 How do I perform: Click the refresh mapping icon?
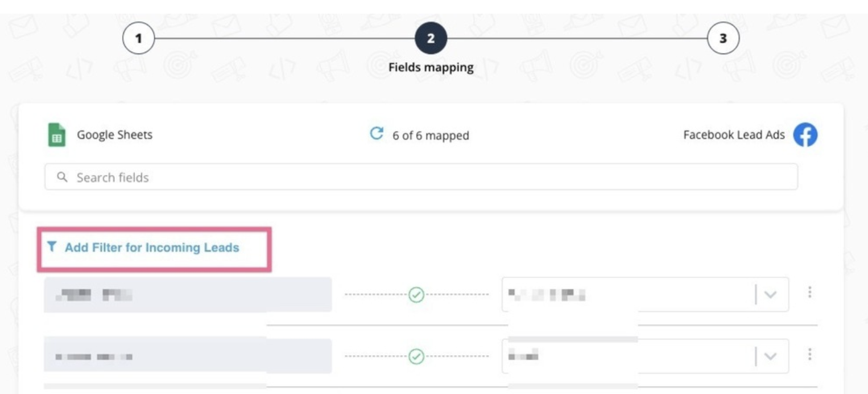tap(376, 134)
